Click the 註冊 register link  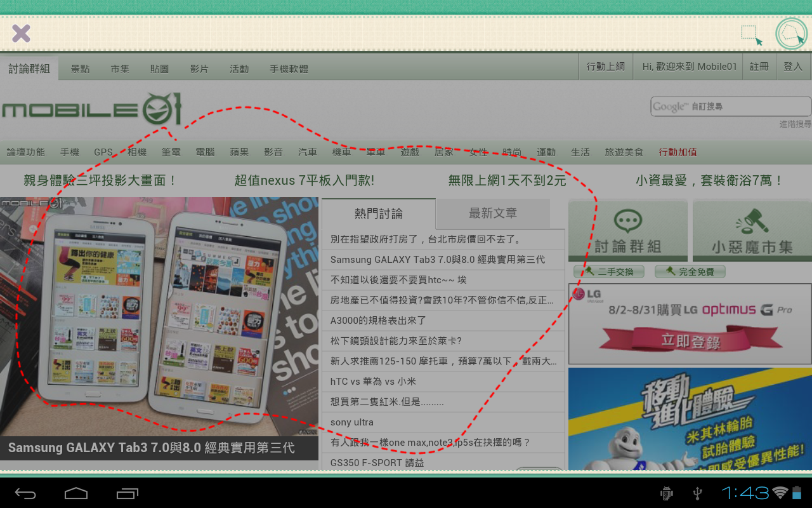759,66
